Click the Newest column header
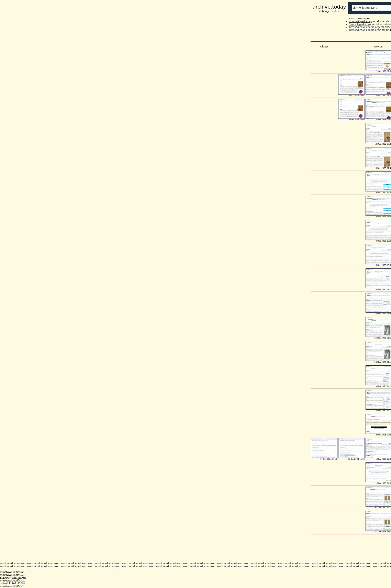This screenshot has width=391, height=588. click(x=378, y=47)
